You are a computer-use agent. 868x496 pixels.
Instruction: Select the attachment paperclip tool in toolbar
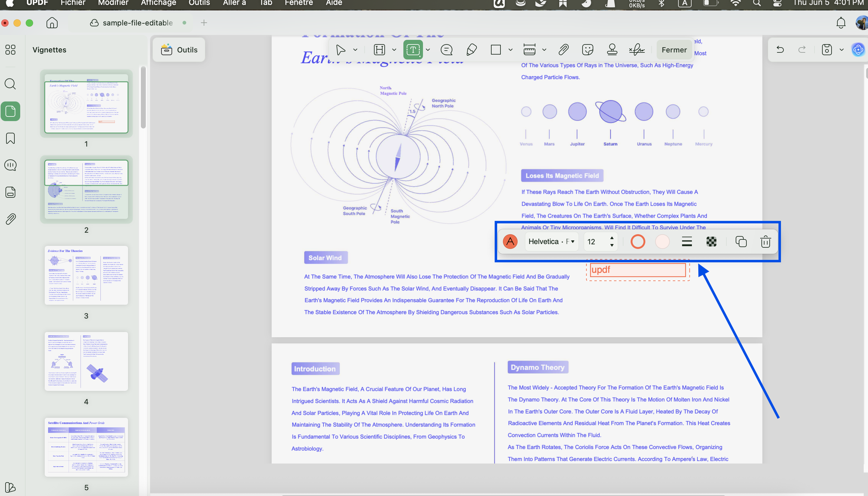(564, 50)
